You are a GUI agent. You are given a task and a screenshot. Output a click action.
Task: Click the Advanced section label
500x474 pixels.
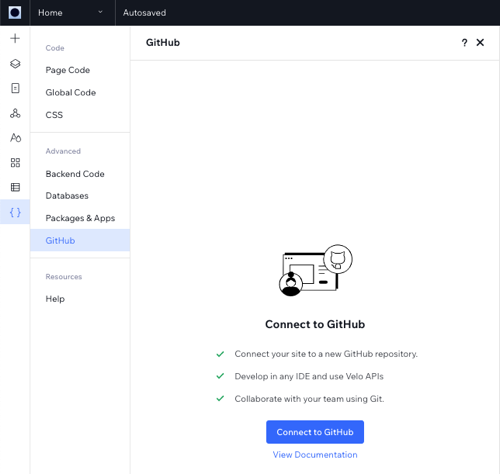click(x=63, y=151)
